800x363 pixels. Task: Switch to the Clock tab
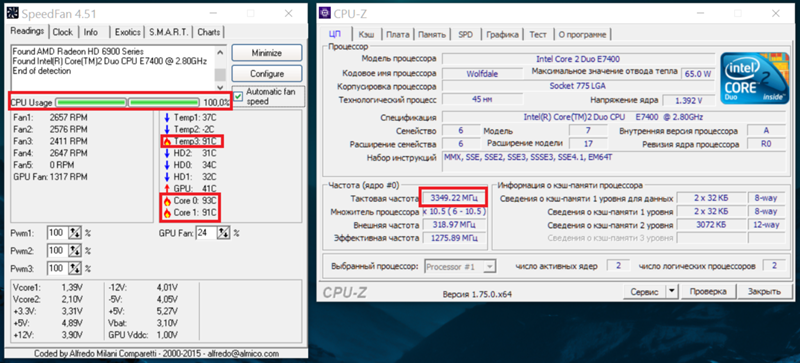click(63, 32)
